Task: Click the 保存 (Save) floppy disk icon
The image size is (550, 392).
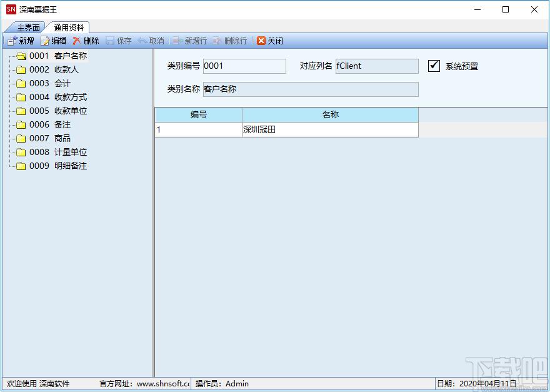Action: (110, 41)
